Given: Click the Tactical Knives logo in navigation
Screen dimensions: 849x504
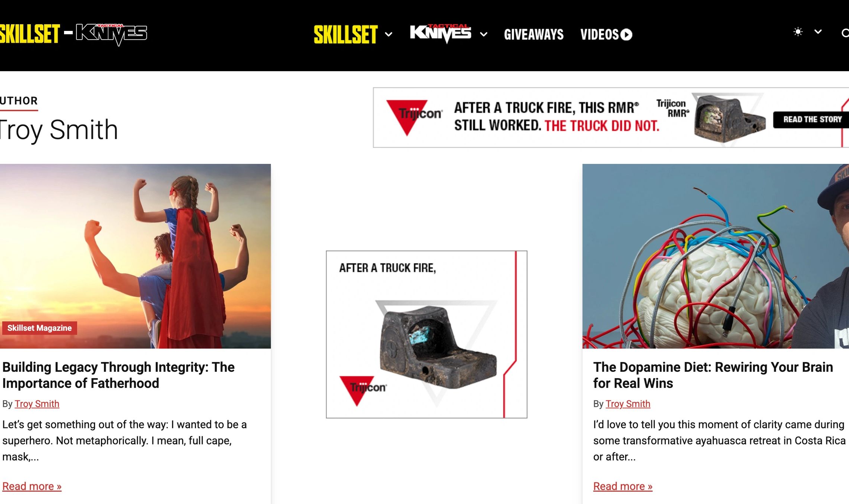Looking at the screenshot, I should (440, 34).
